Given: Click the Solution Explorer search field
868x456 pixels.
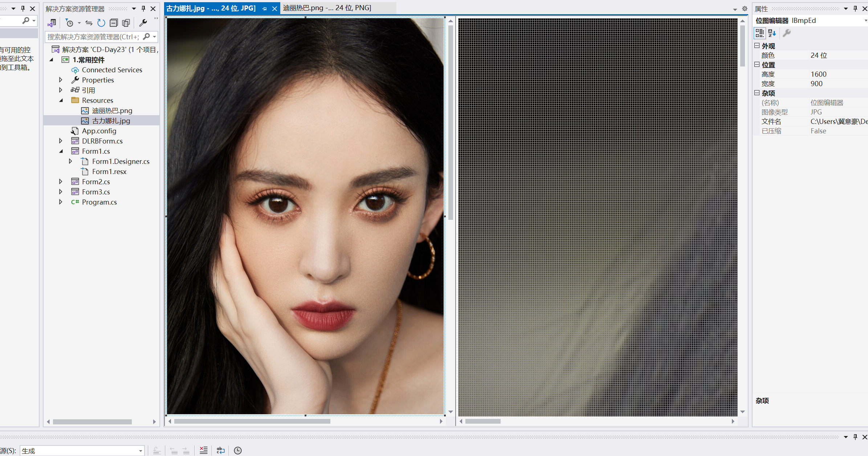Looking at the screenshot, I should coord(93,37).
